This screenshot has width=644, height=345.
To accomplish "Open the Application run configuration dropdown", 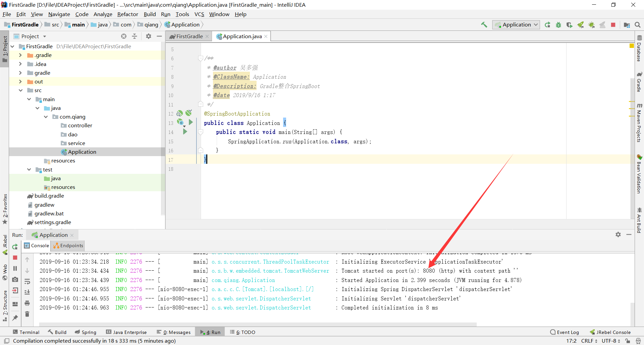I will click(x=516, y=24).
